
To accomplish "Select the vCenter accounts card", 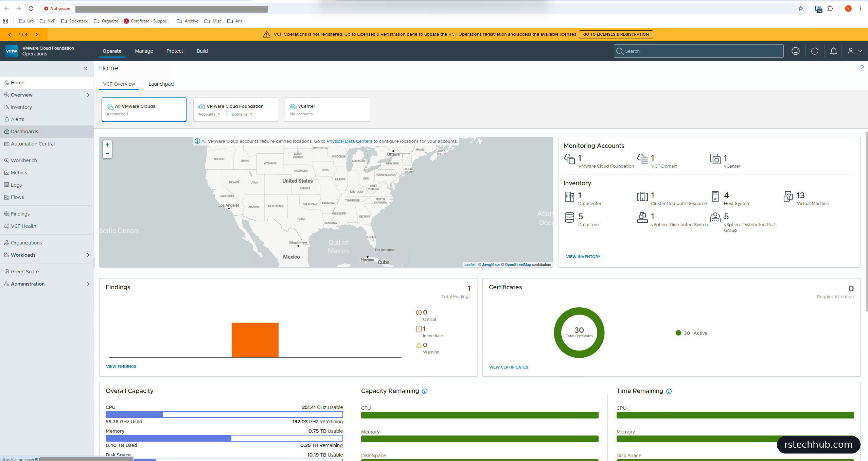I will click(327, 109).
